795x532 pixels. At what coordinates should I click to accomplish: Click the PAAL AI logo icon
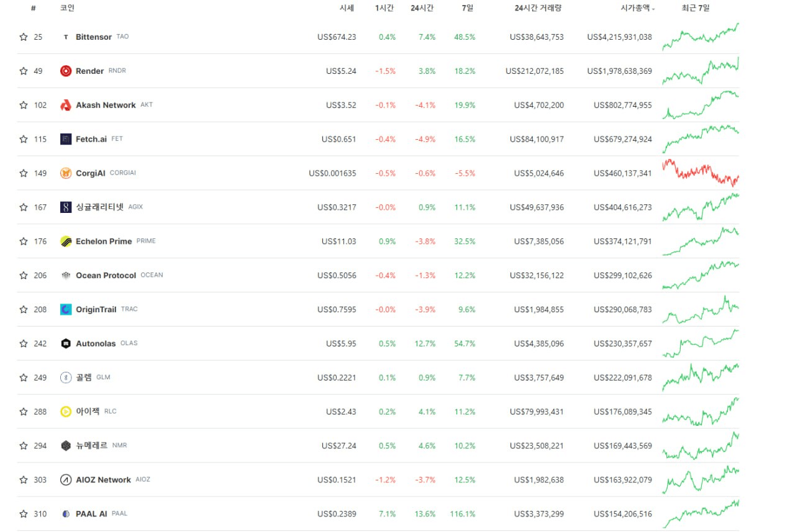pos(66,514)
